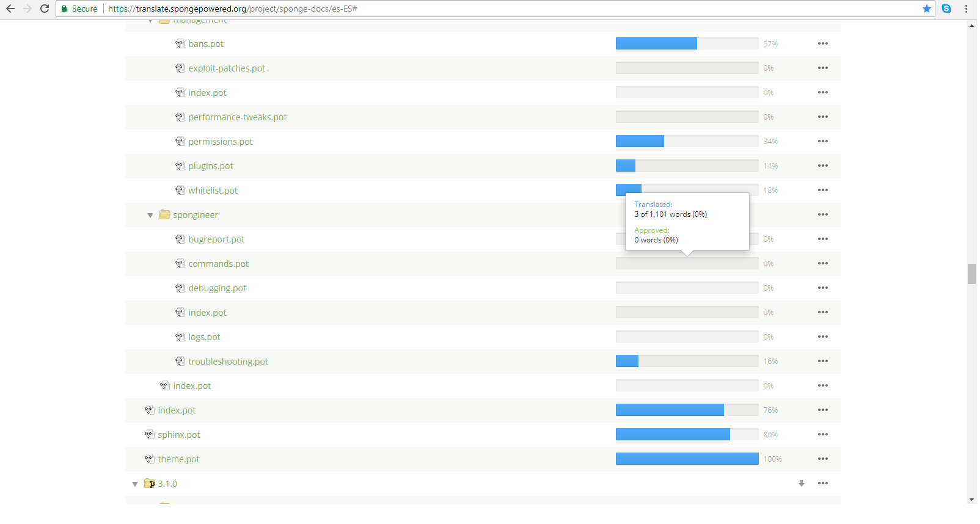Open options menu for commands.pot

pyautogui.click(x=823, y=263)
